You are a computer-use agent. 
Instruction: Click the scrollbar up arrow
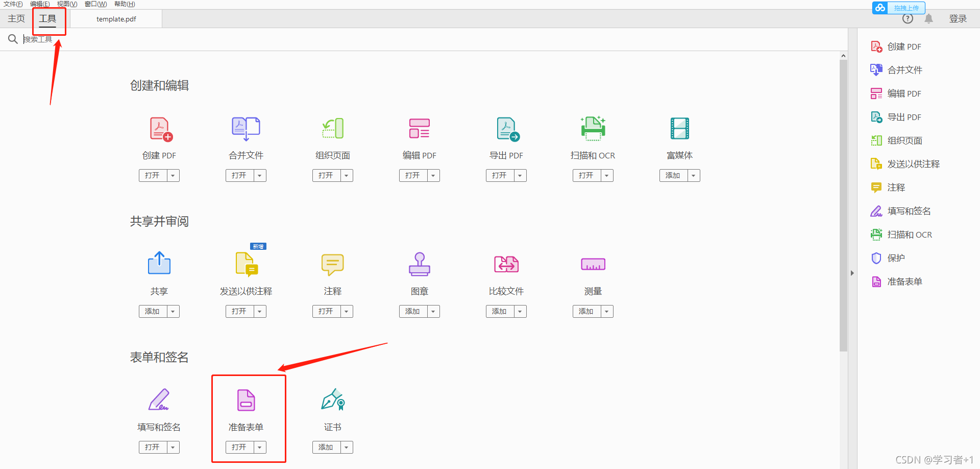click(x=843, y=56)
